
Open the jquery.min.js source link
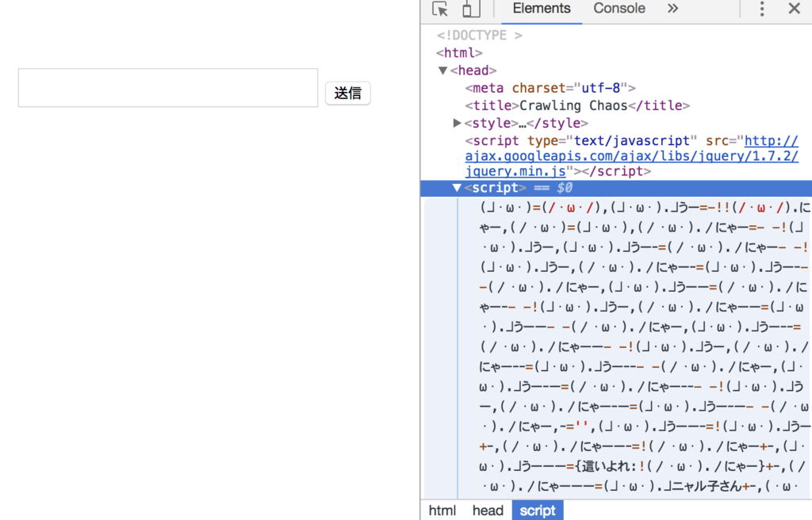pos(631,156)
